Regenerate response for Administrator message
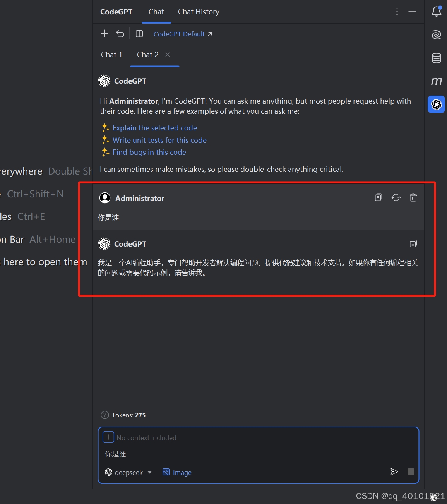The width and height of the screenshot is (447, 504). pos(396,198)
